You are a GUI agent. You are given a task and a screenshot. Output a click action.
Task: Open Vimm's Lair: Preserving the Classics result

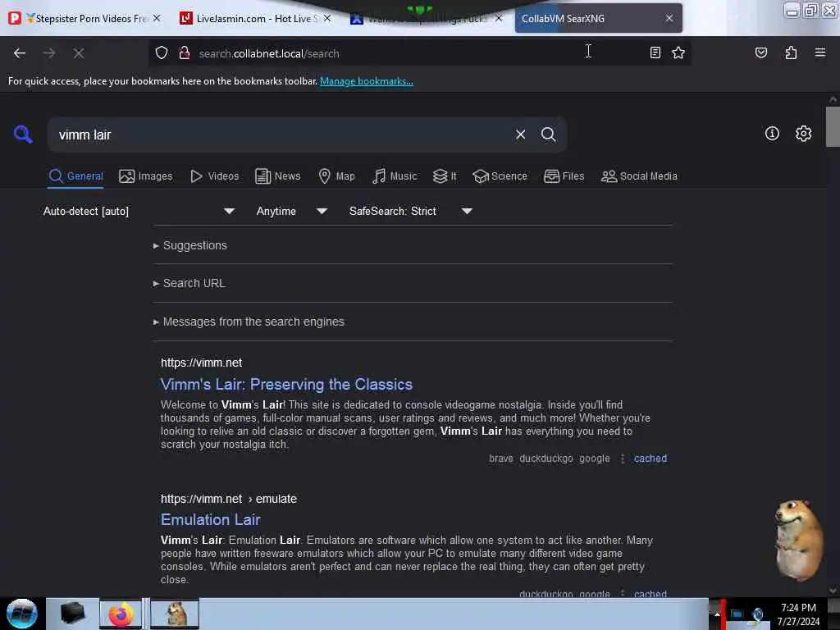(286, 385)
